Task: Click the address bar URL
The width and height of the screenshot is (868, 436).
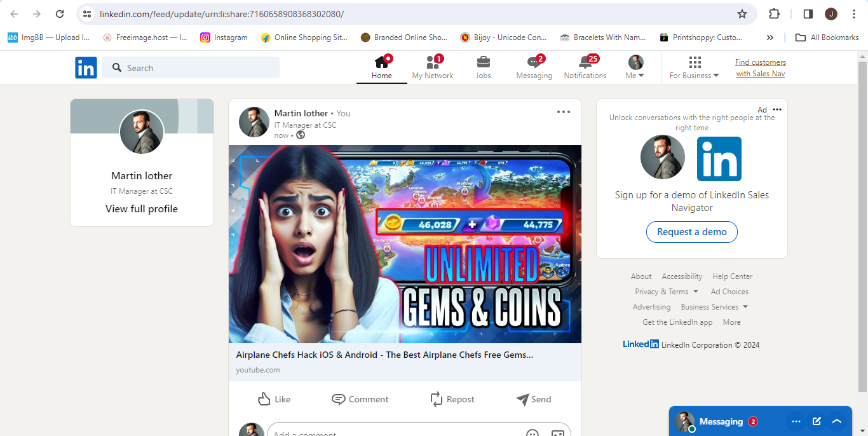Action: 222,14
